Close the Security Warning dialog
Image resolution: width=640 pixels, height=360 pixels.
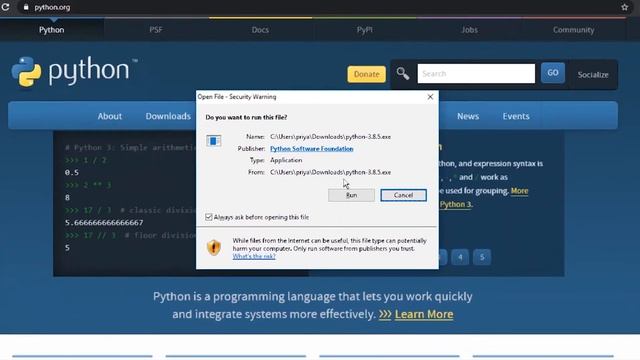[x=430, y=97]
